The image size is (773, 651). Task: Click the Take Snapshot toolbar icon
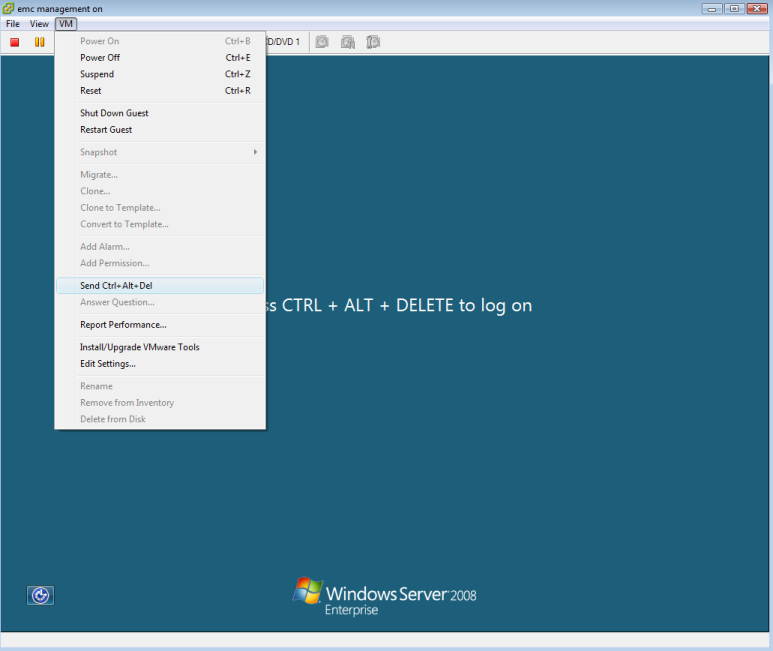tap(322, 42)
